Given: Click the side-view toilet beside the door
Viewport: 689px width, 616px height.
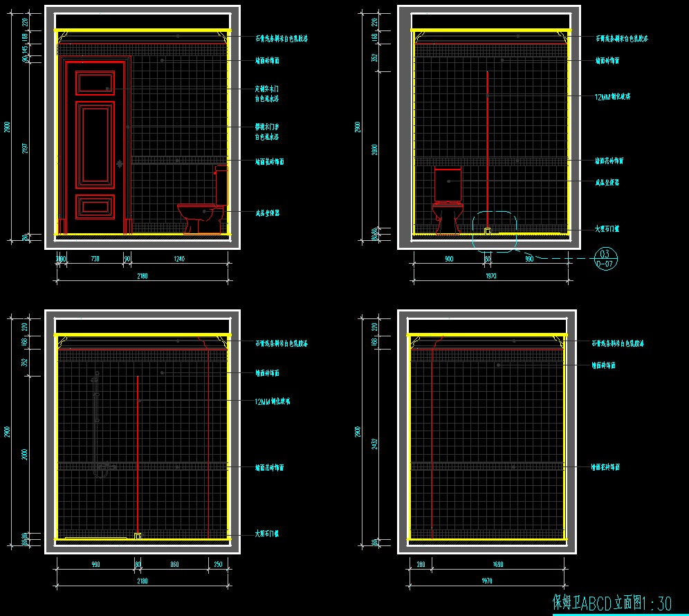Looking at the screenshot, I should coord(203,199).
